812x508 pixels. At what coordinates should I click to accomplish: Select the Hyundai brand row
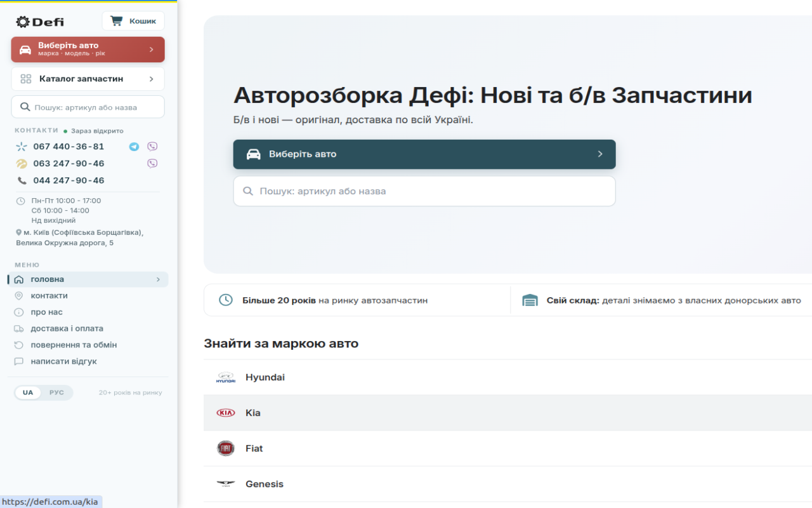tap(507, 378)
